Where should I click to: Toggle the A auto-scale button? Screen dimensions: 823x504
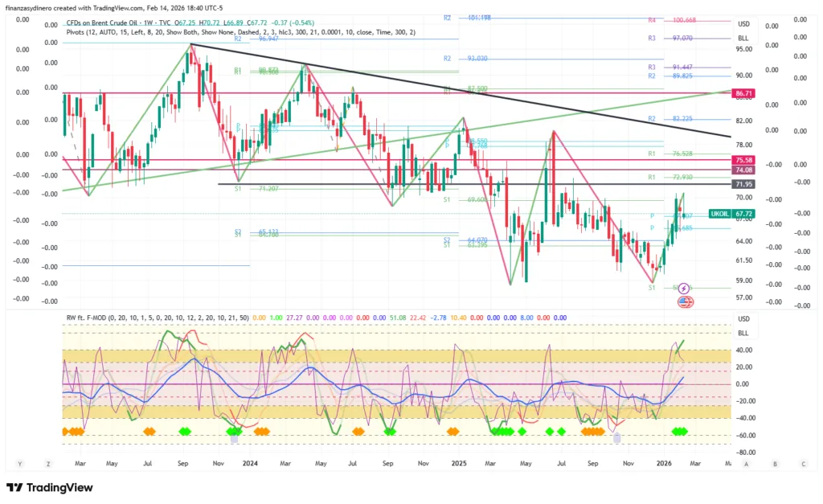point(746,464)
